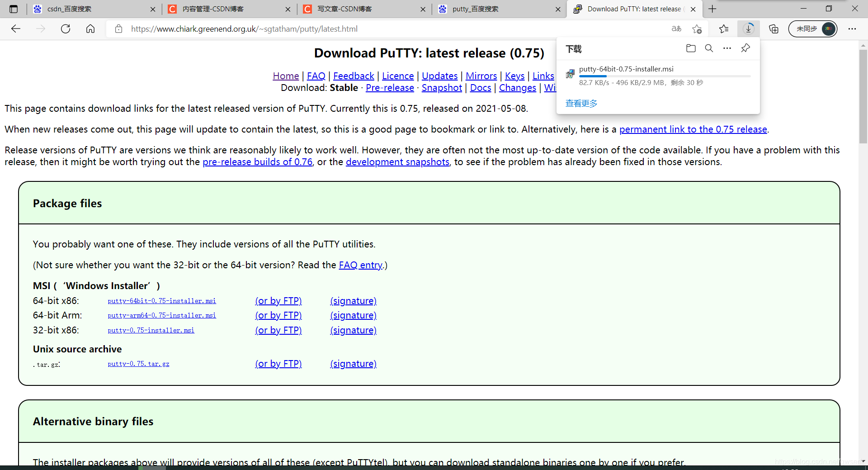
Task: Open the FAQ navigation link
Action: coord(316,76)
